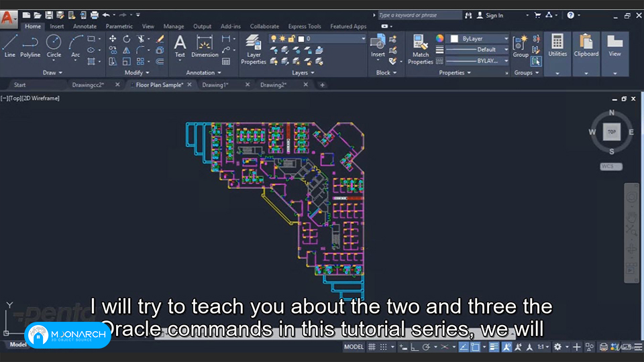The image size is (644, 362).
Task: Click the MODEL status bar button
Action: 354,347
